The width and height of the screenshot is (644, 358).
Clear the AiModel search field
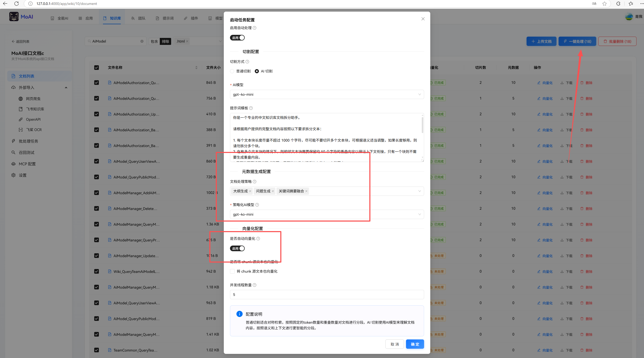tap(142, 41)
